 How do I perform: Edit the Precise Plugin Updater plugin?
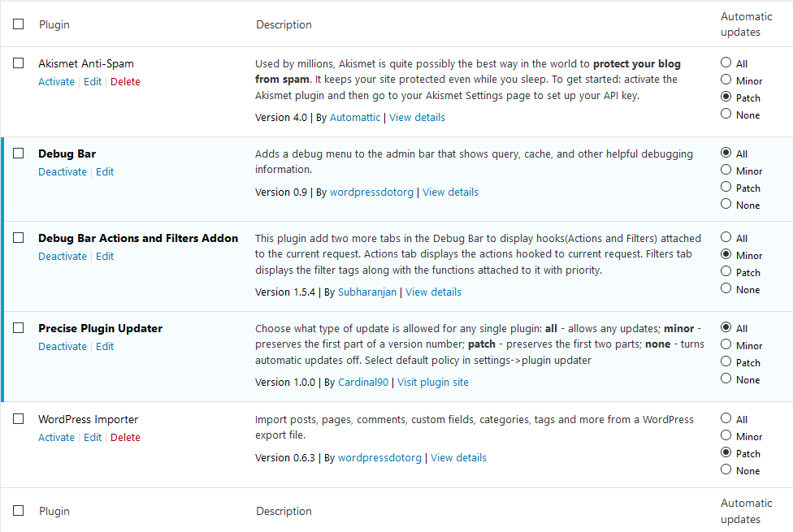[105, 346]
